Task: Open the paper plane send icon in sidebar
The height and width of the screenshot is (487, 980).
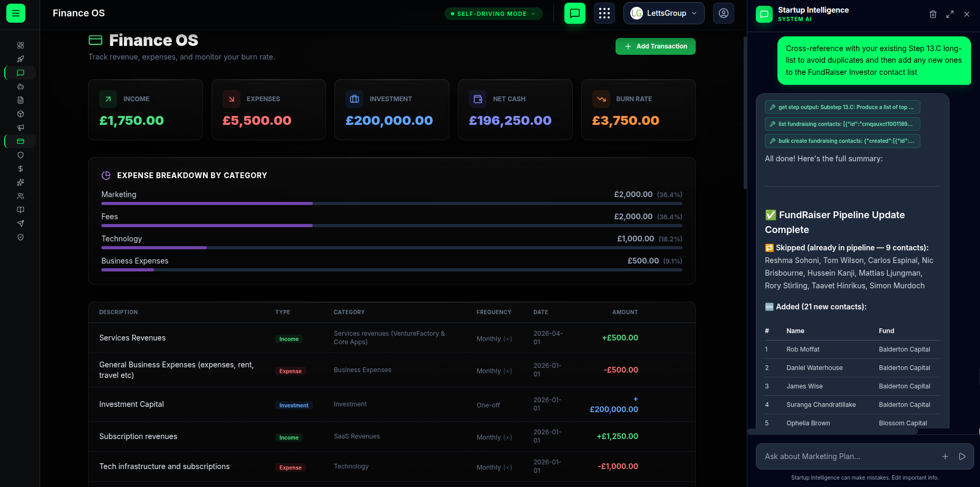Action: (21, 223)
